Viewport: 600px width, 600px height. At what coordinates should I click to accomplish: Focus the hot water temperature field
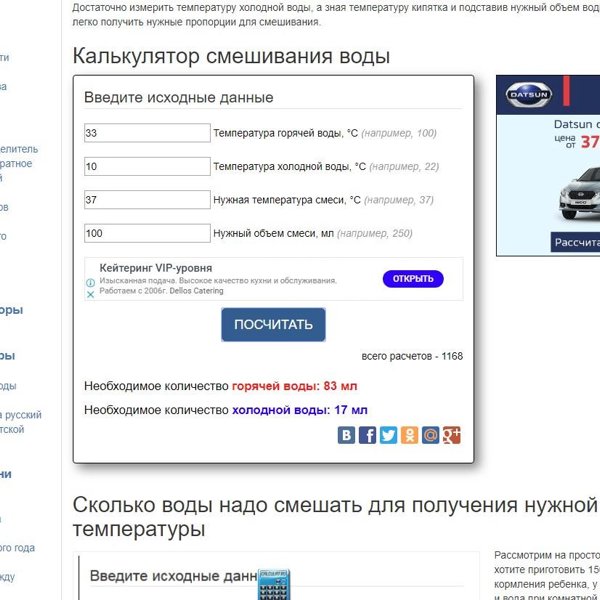tap(147, 133)
